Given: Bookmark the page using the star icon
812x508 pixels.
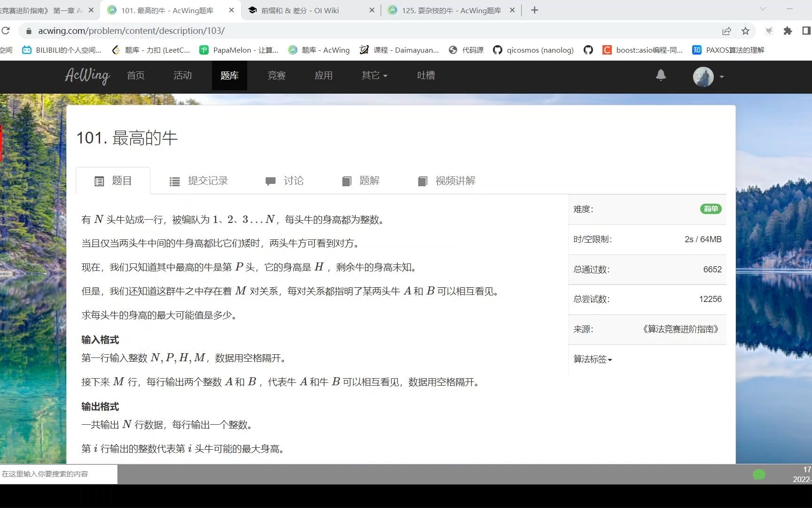Looking at the screenshot, I should click(x=745, y=31).
